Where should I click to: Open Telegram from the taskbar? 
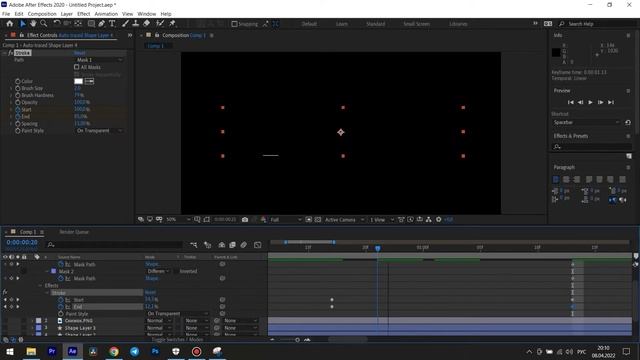[x=135, y=351]
